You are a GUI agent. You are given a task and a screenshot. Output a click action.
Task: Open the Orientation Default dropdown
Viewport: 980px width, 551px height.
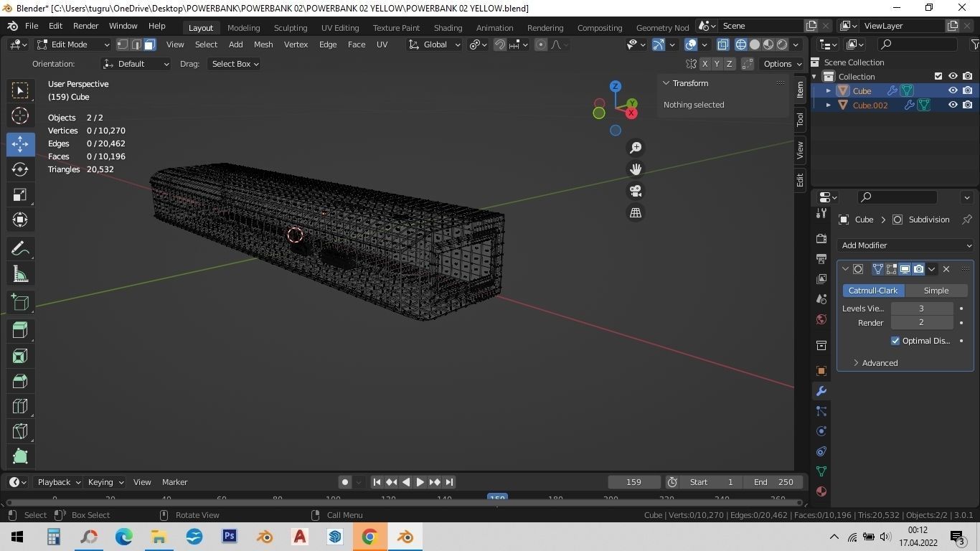[136, 64]
